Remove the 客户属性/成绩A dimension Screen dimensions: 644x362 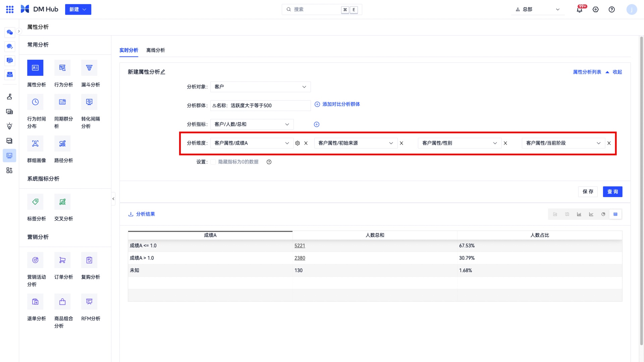click(x=306, y=143)
